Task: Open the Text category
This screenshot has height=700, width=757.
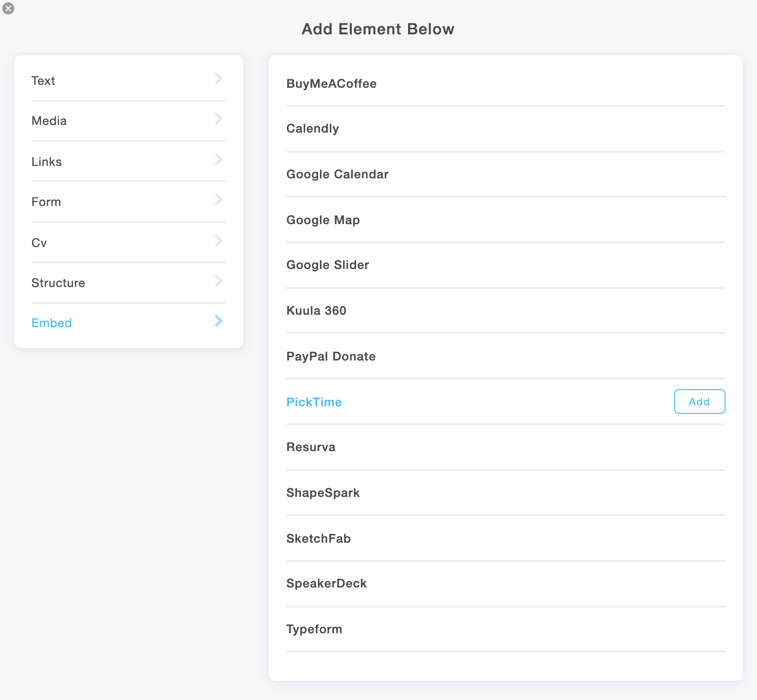Action: pos(129,81)
